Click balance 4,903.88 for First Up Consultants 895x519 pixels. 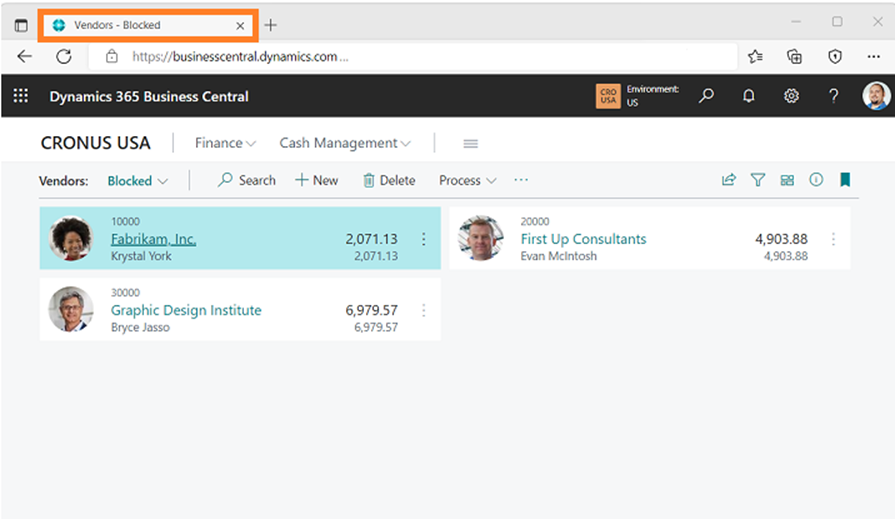click(x=781, y=239)
